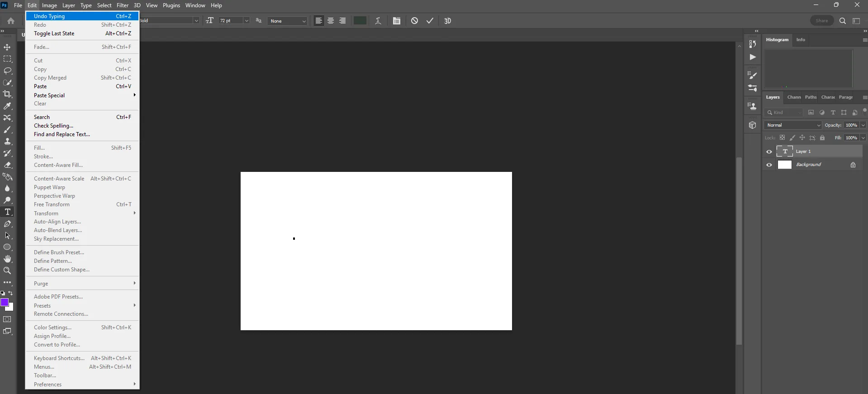Select the Hand tool
The image size is (868, 394).
pyautogui.click(x=7, y=259)
